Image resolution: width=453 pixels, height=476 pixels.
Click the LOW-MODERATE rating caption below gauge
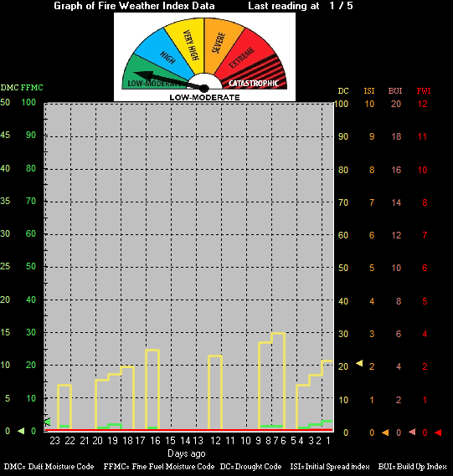click(204, 97)
